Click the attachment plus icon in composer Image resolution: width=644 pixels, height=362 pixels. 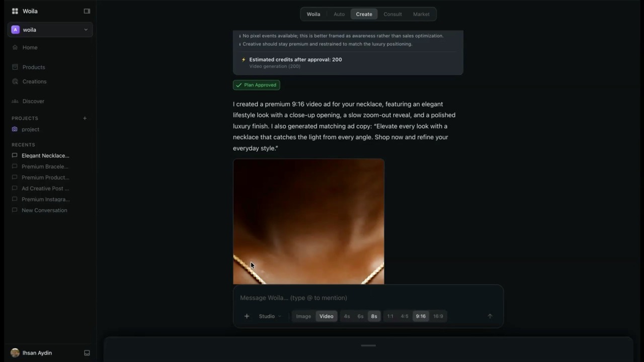click(x=247, y=316)
